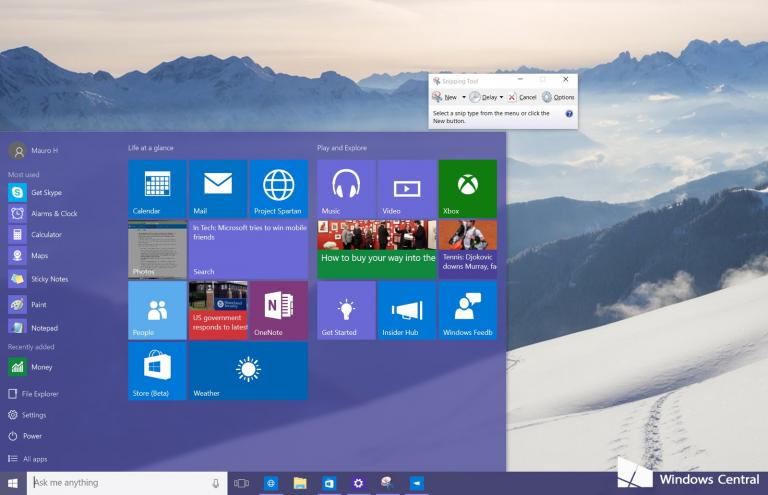This screenshot has height=495, width=768.
Task: Open the Xbox tile
Action: coord(467,188)
